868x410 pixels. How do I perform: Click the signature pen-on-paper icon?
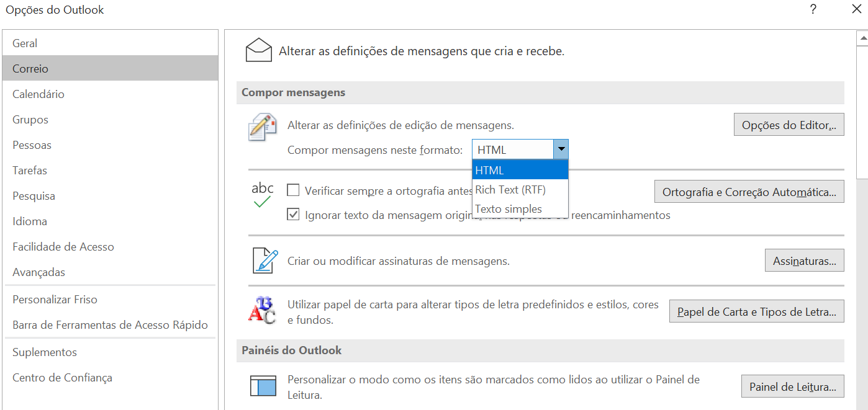[265, 261]
